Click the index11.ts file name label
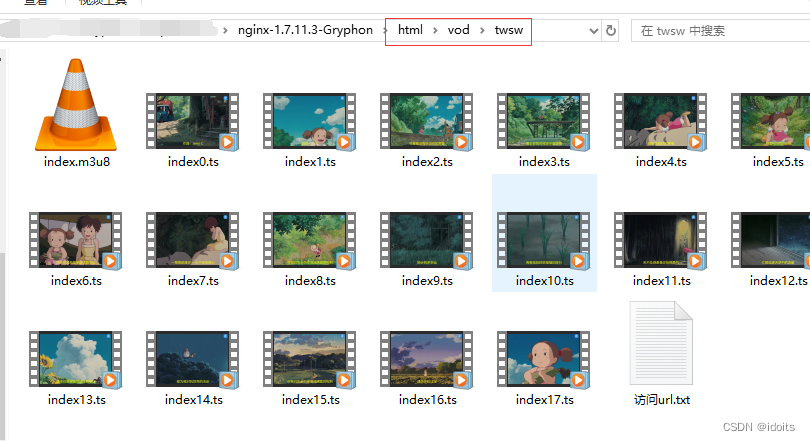Screen dimensions: 810x441 662,280
